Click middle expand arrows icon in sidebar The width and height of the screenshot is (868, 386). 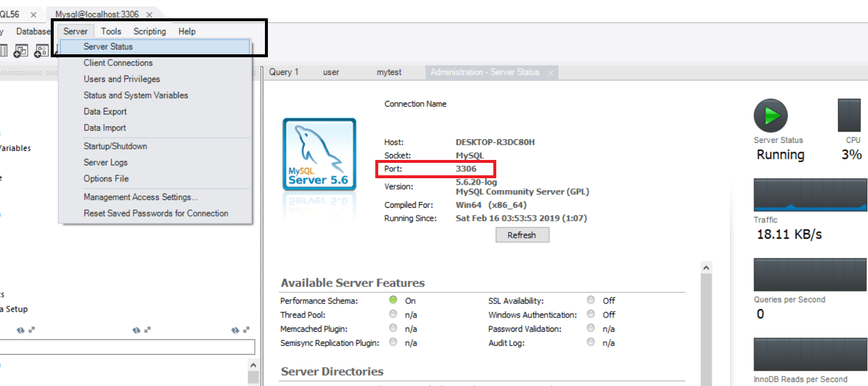[148, 330]
